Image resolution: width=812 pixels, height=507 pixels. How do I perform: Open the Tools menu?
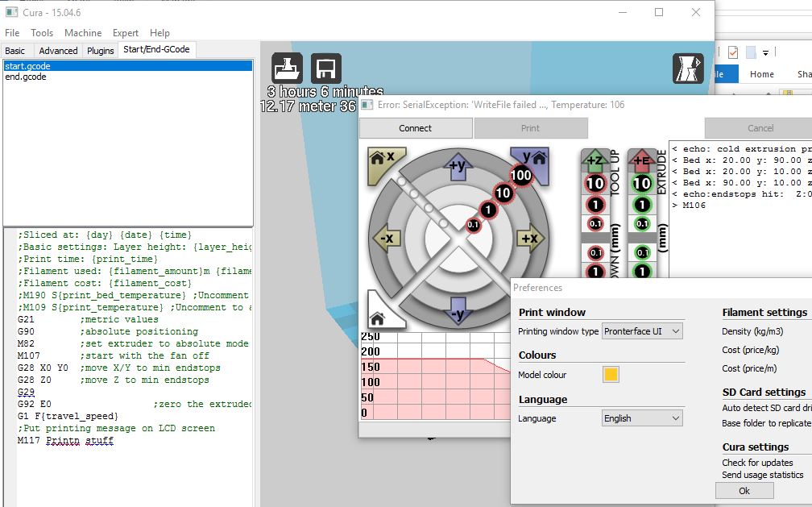(x=42, y=33)
